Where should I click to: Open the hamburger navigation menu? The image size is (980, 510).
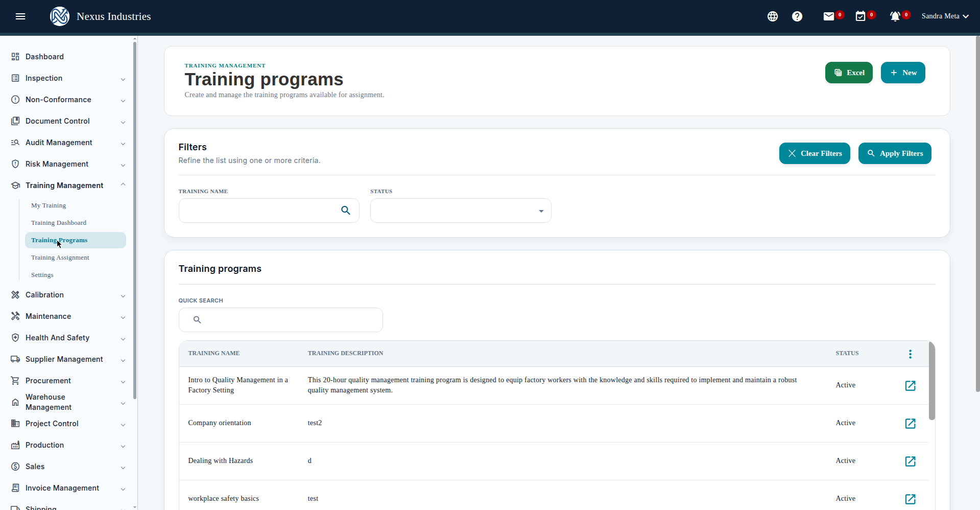[x=20, y=16]
